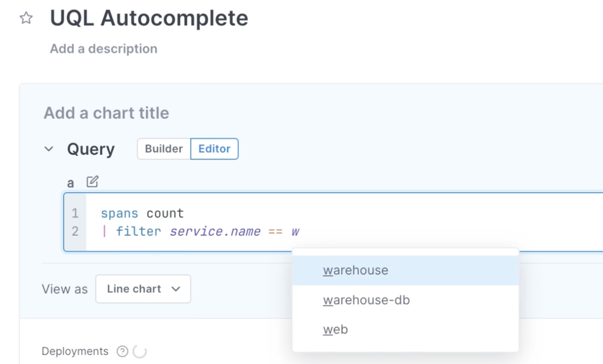Click the loading spinner next to Deployments
The width and height of the screenshot is (603, 364).
tap(138, 350)
